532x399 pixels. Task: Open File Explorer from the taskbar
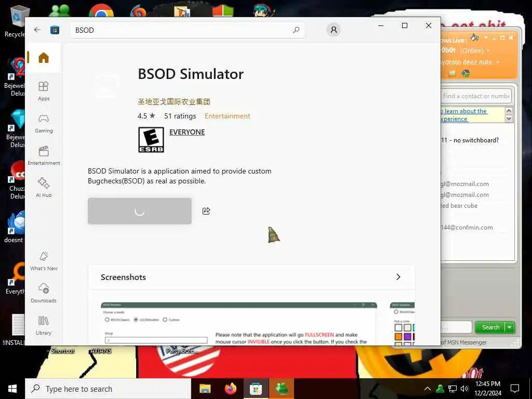coord(205,389)
